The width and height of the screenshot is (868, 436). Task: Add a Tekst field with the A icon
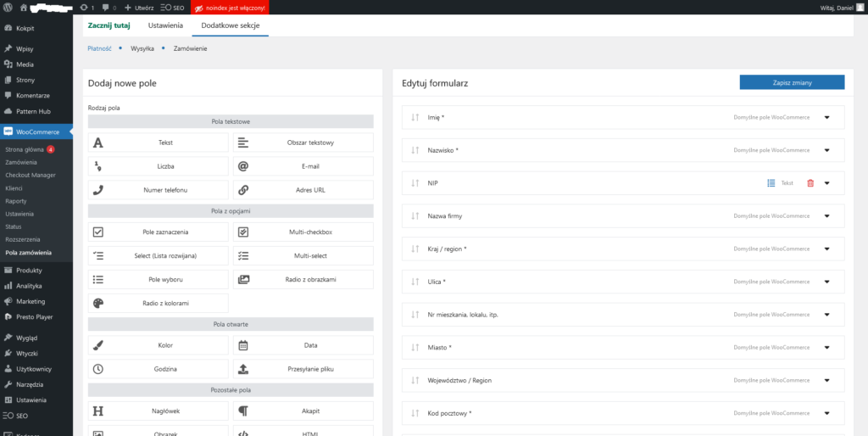pyautogui.click(x=158, y=143)
